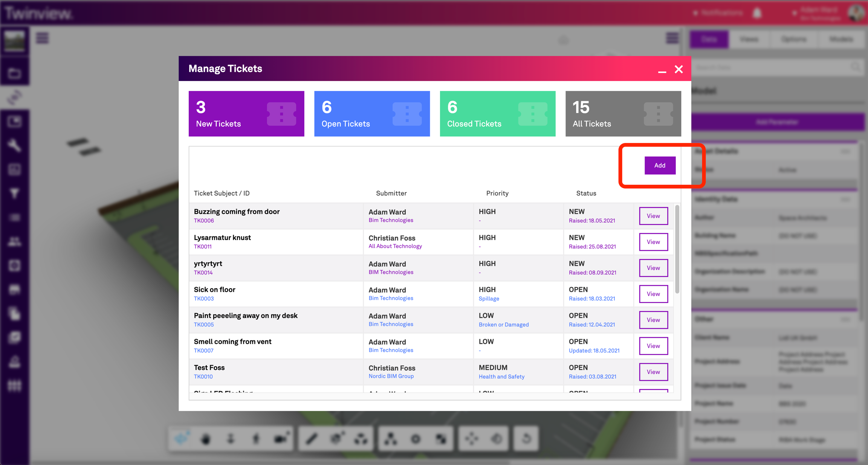Screen dimensions: 868x465
Task: Select the grey All Tickets tile
Action: point(623,114)
